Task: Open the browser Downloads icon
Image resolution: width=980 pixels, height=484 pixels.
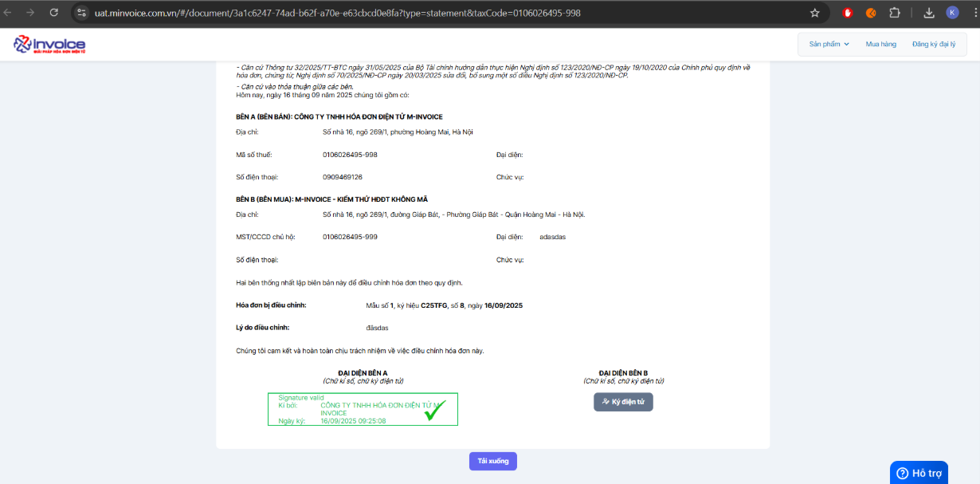Action: point(929,13)
